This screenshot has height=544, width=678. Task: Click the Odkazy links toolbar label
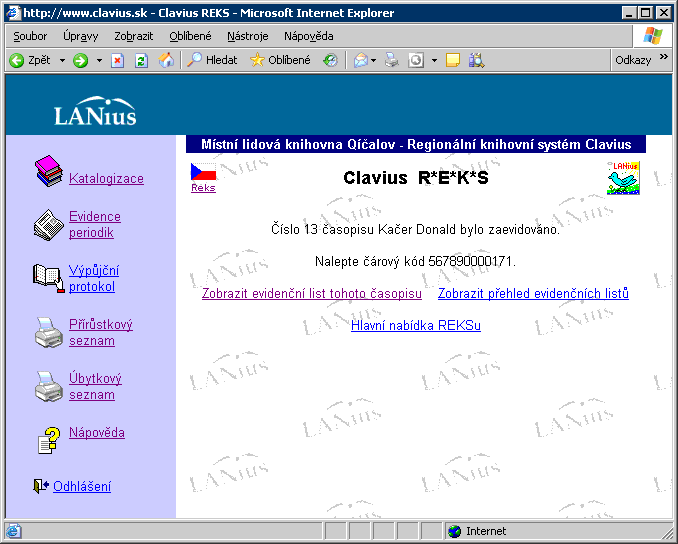coord(633,60)
